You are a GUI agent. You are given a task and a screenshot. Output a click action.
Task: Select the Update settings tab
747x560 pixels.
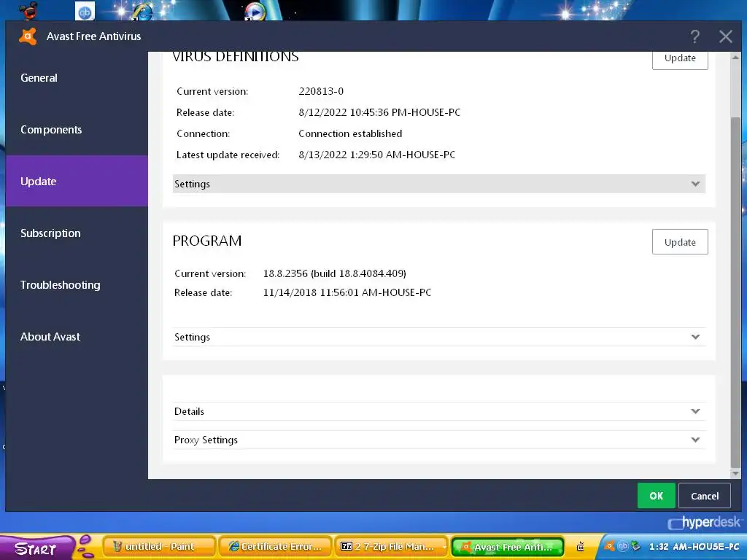pyautogui.click(x=77, y=181)
